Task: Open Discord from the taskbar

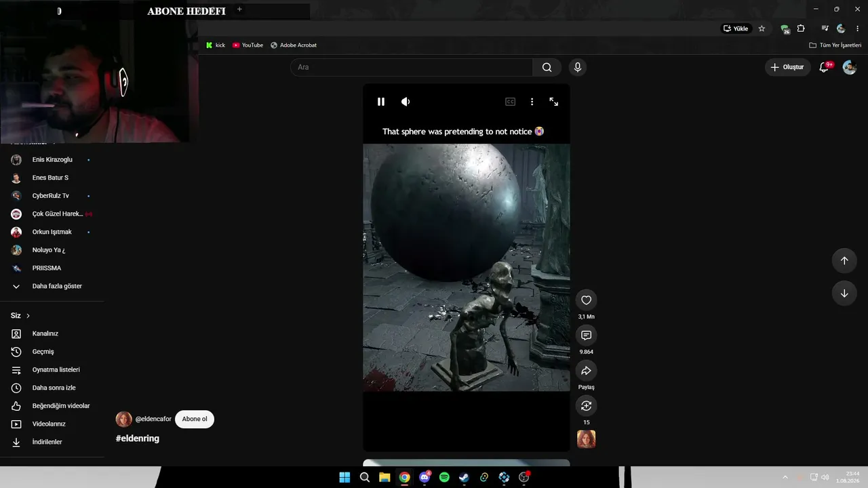Action: (425, 477)
